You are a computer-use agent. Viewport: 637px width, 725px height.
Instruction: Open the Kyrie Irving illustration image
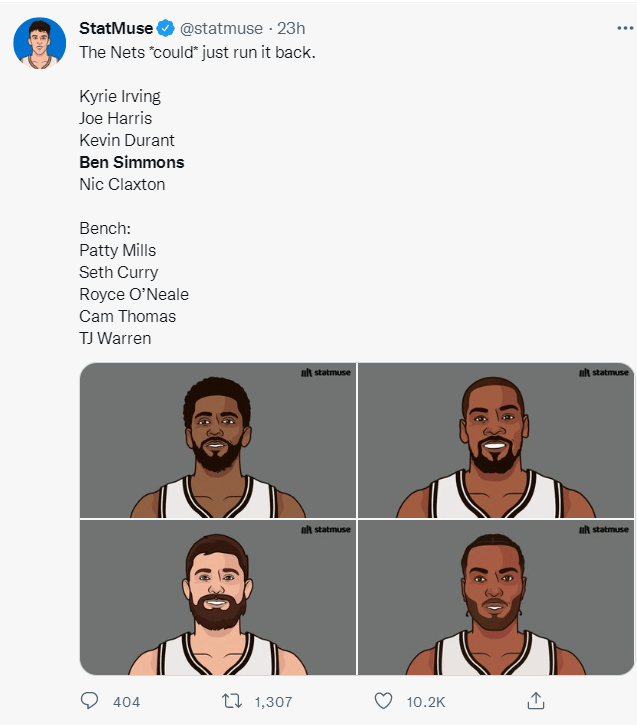tap(218, 440)
